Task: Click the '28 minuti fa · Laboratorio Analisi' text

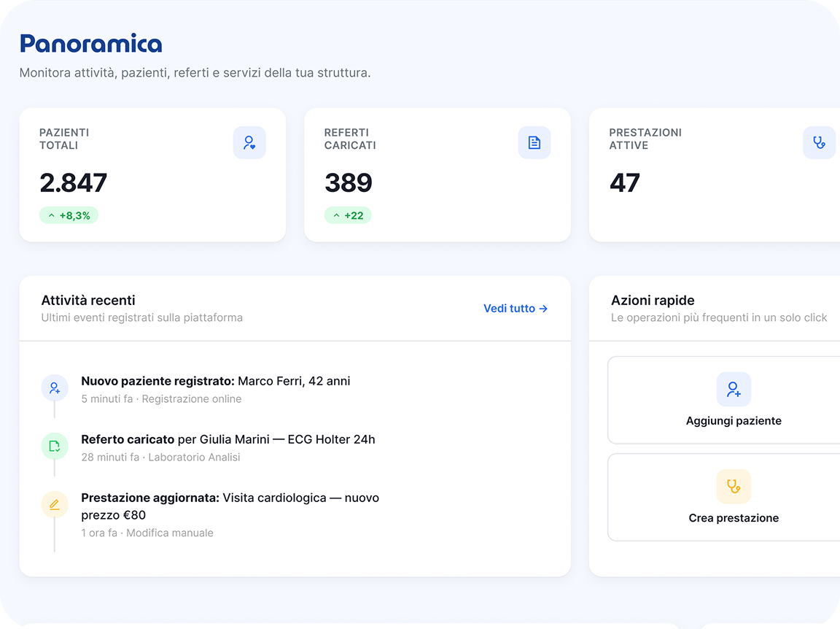Action: 160,458
